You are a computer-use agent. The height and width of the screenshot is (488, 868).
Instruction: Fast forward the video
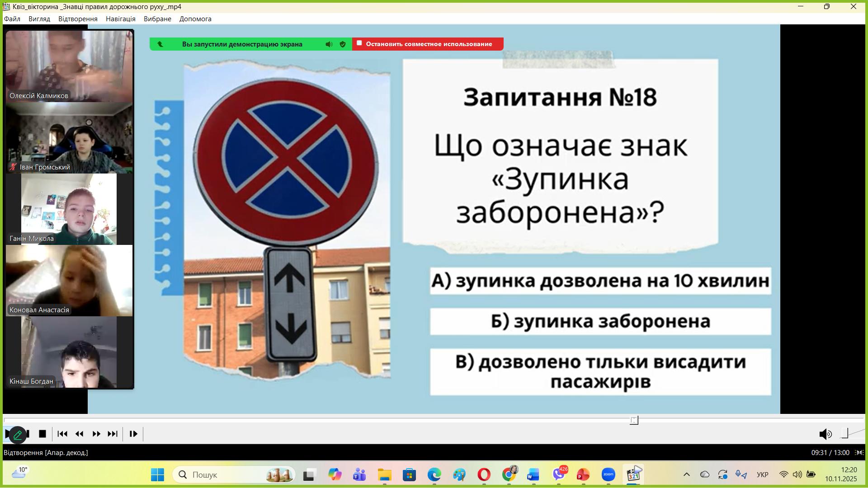96,434
